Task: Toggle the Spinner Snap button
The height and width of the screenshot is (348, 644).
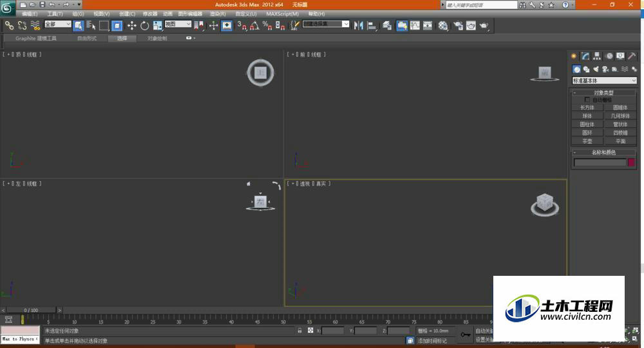Action: click(281, 26)
